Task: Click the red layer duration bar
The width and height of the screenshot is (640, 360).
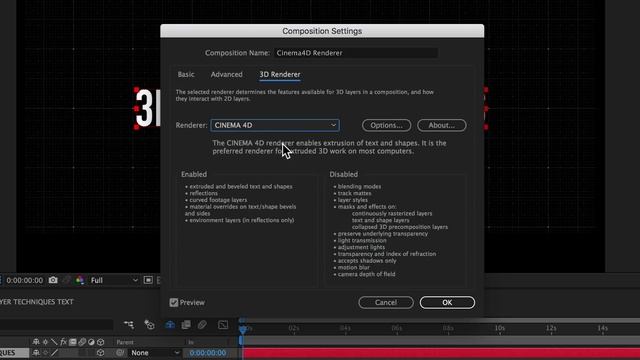Action: pos(442,353)
